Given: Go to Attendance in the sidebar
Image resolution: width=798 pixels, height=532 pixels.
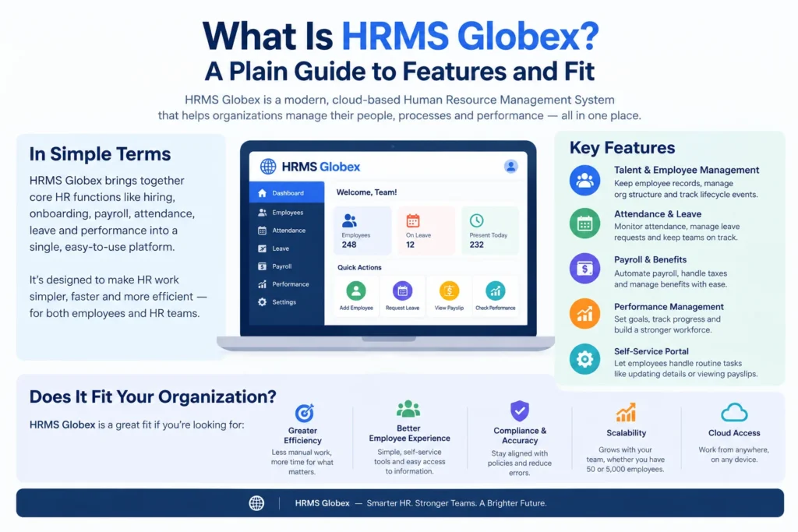Looking at the screenshot, I should pyautogui.click(x=287, y=231).
